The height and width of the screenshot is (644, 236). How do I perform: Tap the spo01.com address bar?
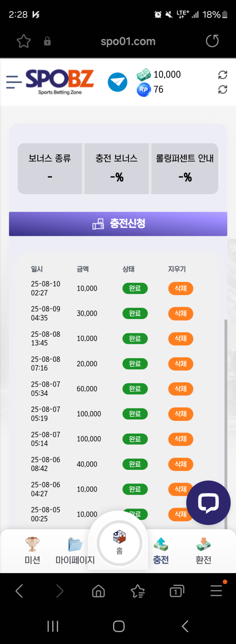pos(128,41)
